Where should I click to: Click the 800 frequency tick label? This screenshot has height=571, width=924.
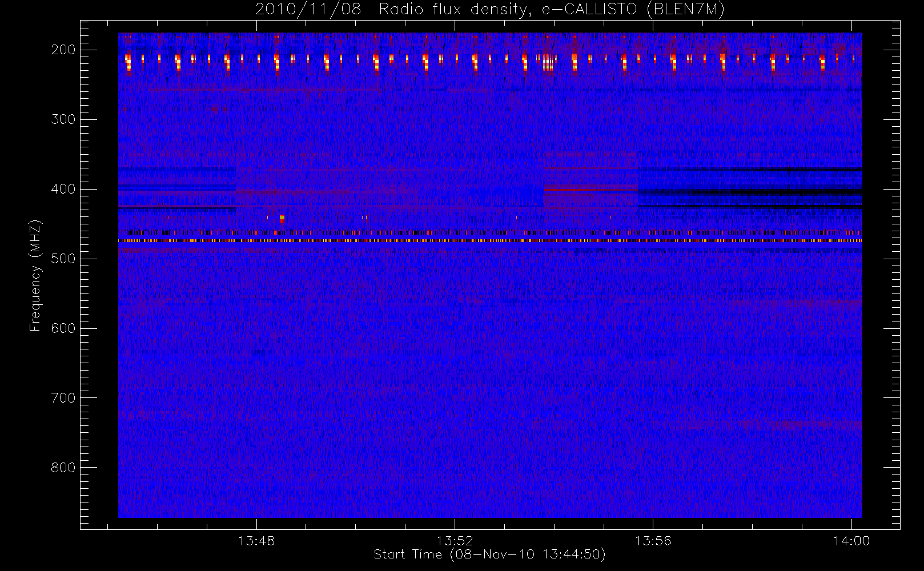click(63, 468)
